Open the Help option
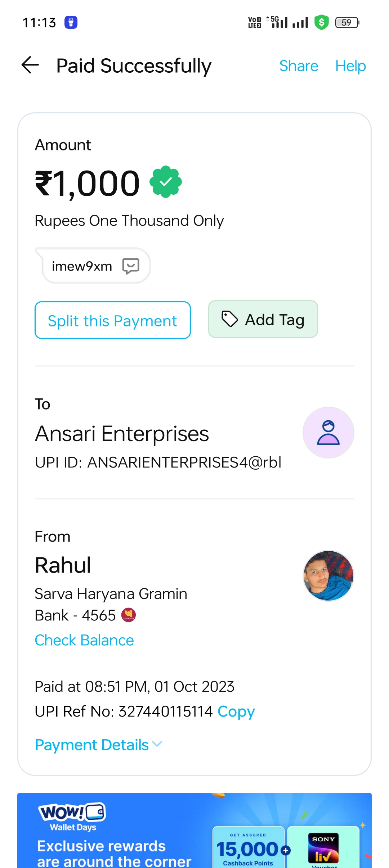This screenshot has width=389, height=868. click(x=350, y=66)
